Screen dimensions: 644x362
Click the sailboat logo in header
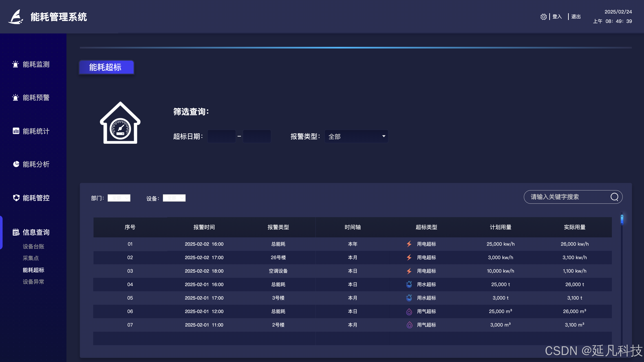click(16, 17)
